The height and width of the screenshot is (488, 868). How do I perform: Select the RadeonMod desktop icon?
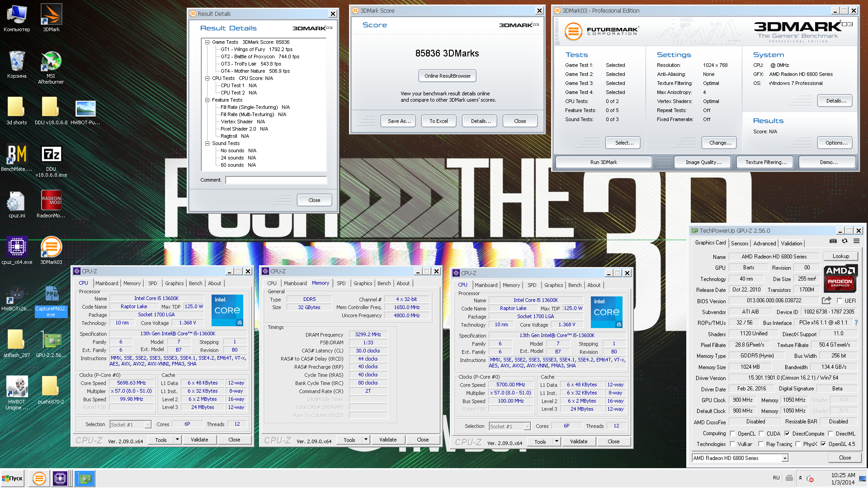pos(51,204)
